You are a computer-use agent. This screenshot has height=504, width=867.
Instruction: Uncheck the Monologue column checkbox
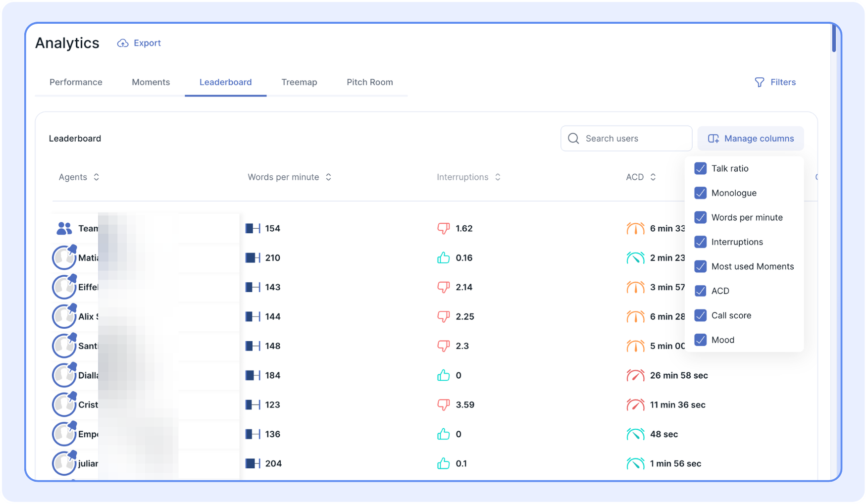(x=700, y=193)
